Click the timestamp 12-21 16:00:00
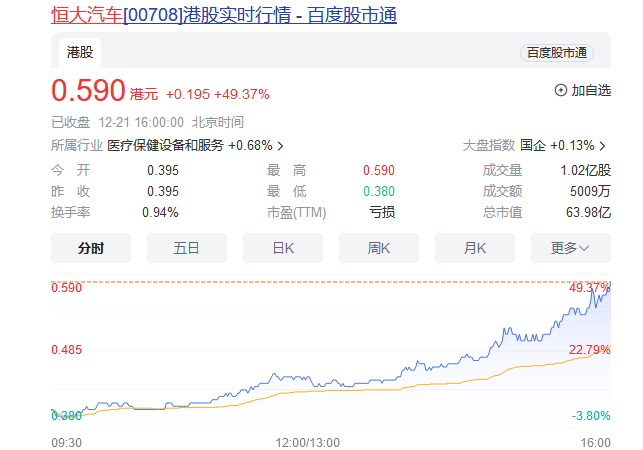The width and height of the screenshot is (643, 450). click(x=141, y=122)
